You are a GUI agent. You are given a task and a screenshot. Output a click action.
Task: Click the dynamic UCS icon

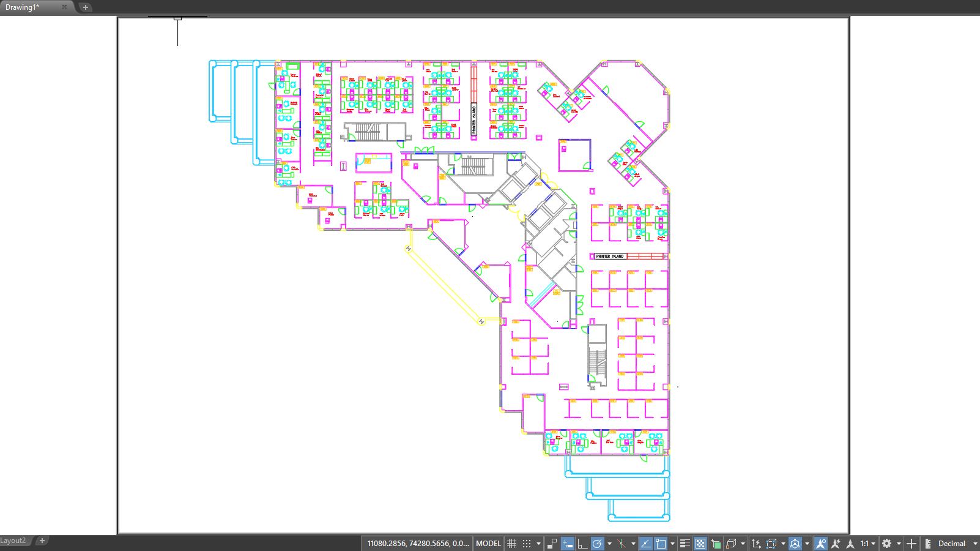pos(756,544)
